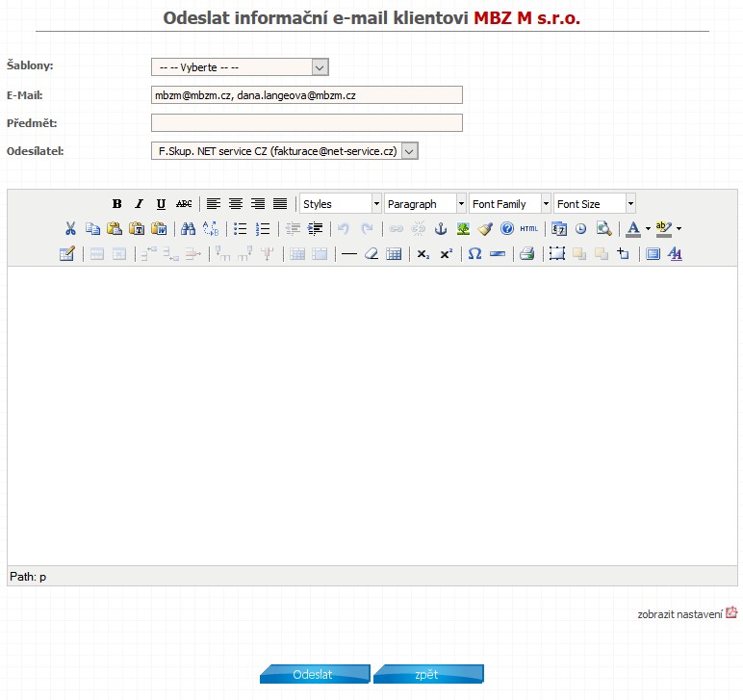Image resolution: width=743 pixels, height=700 pixels.
Task: Open the Styles dropdown
Action: click(341, 204)
